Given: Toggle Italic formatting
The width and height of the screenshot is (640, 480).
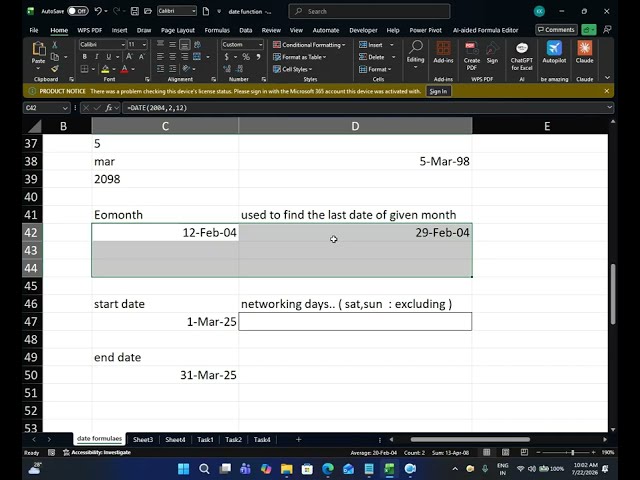Looking at the screenshot, I should 97,57.
